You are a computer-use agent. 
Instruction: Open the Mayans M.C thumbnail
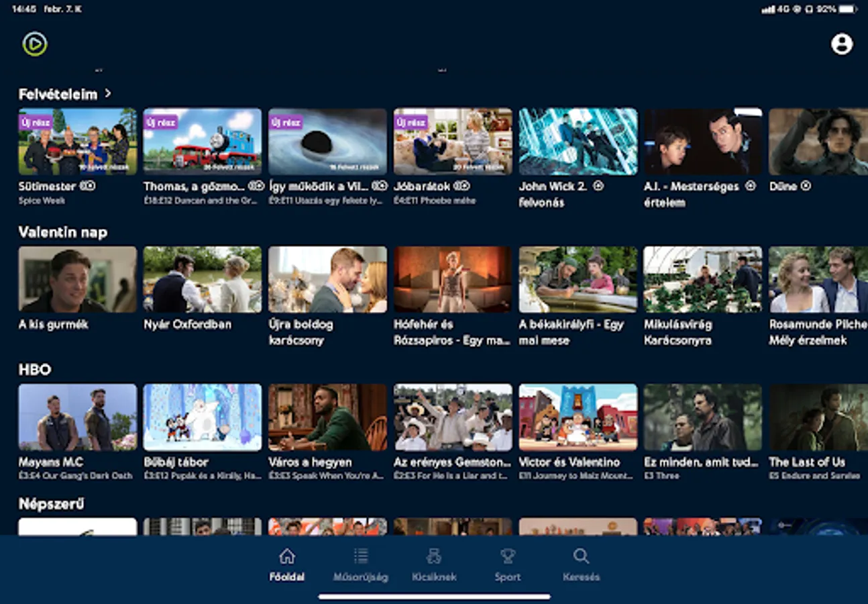point(78,417)
